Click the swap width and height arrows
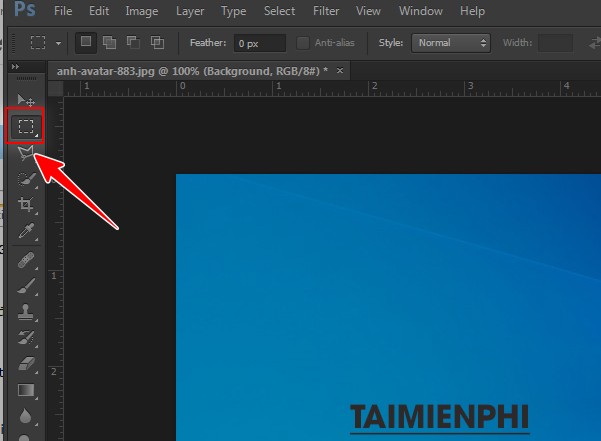The image size is (601, 441). point(595,43)
